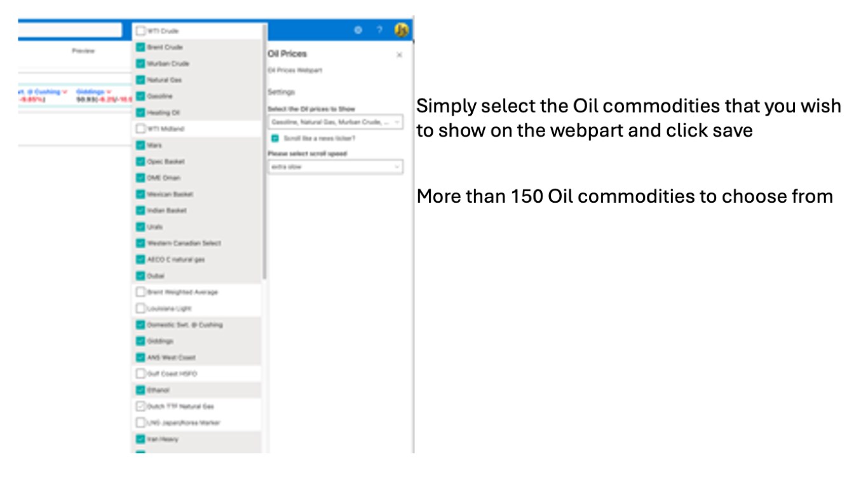Open the user profile avatar
Viewport: 868px width, 488px height.
[401, 30]
